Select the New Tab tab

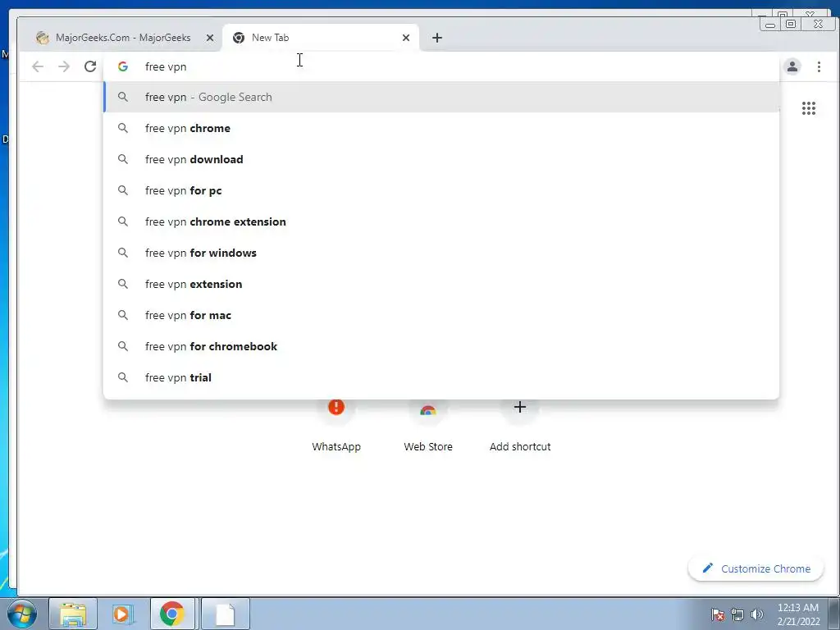pos(321,38)
